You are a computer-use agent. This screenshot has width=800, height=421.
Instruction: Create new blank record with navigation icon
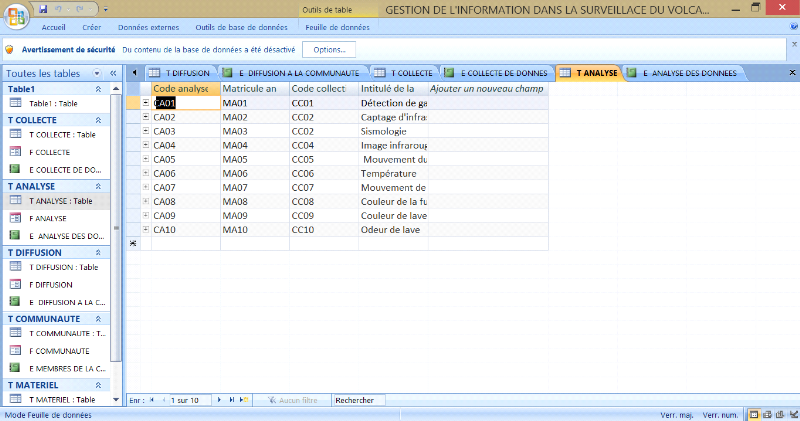[244, 400]
